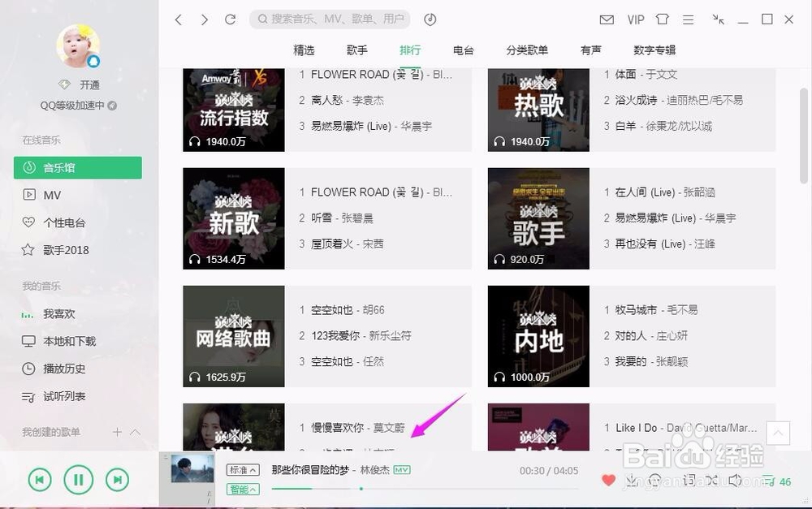This screenshot has height=509, width=812.
Task: Add a new playlist with the plus icon
Action: (x=117, y=432)
